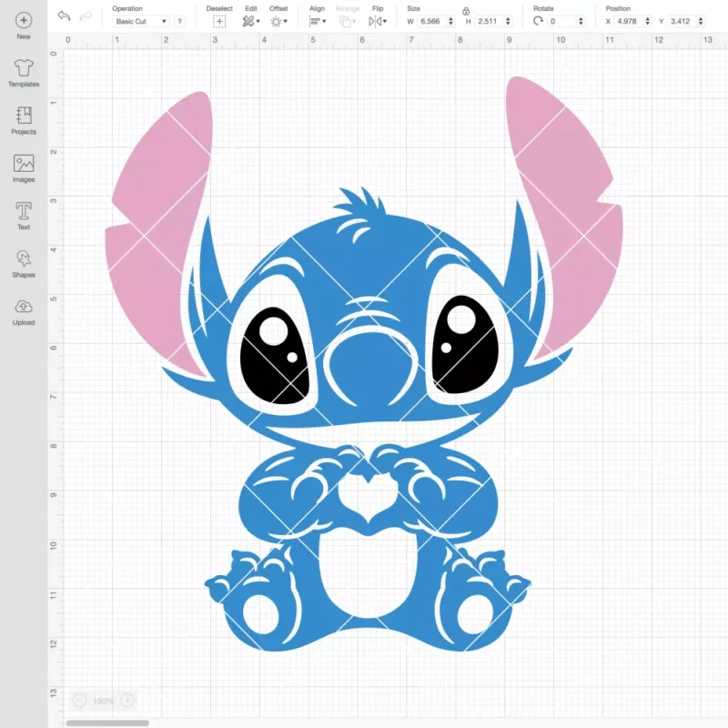This screenshot has height=728, width=728.
Task: Click the X position field
Action: point(628,21)
